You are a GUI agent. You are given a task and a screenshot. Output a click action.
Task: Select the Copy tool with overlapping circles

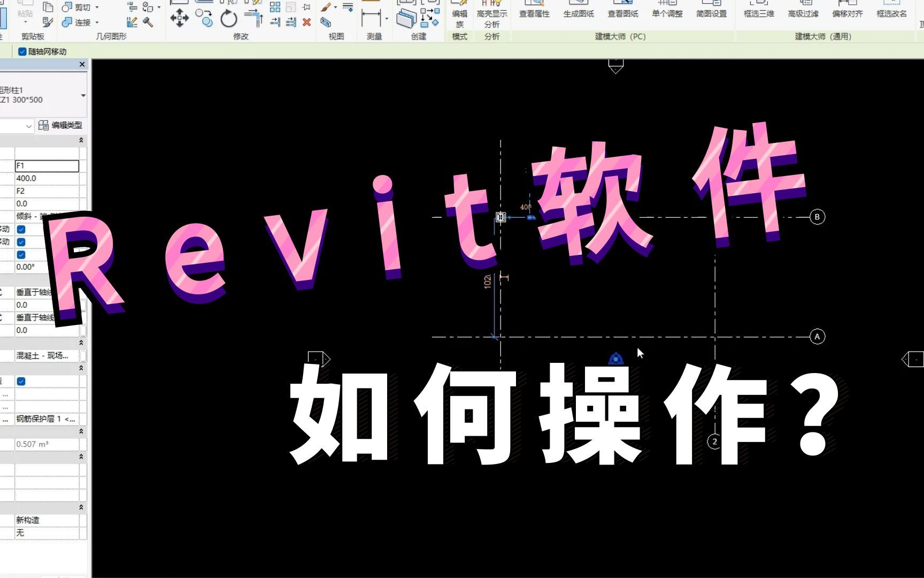204,18
